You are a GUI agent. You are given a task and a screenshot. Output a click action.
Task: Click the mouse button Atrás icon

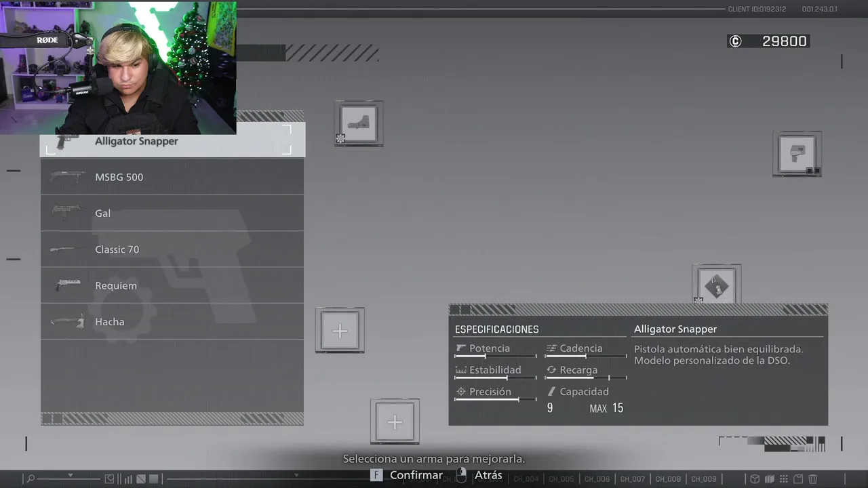[x=461, y=475]
